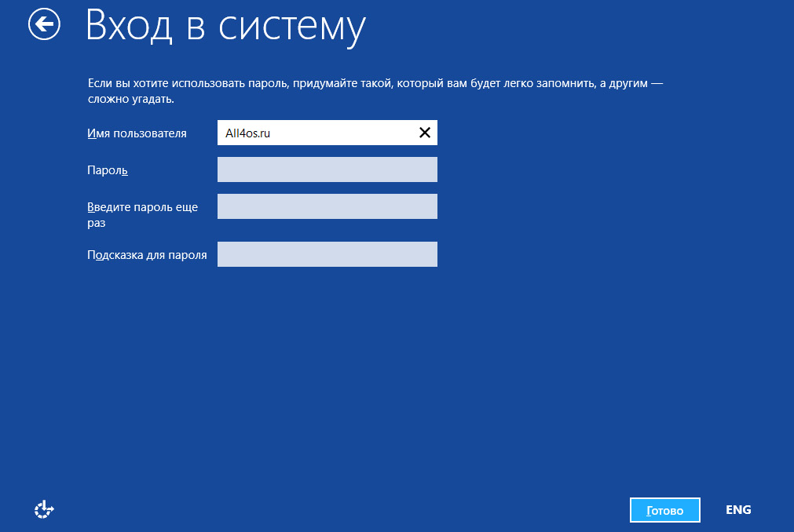Screen dimensions: 794x532
Task: Click the Готово button
Action: pos(665,510)
